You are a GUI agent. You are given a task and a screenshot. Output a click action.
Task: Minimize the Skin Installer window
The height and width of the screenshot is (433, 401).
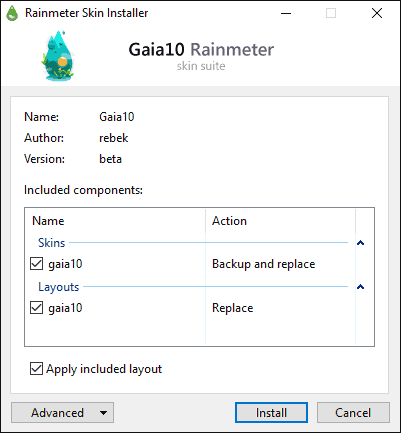pos(286,13)
